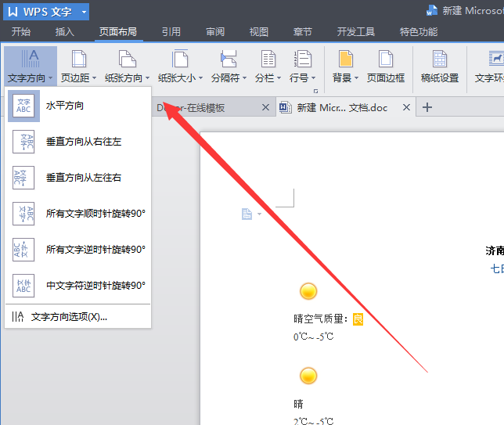The height and width of the screenshot is (425, 504).
Task: Close the 新建 Micr... 文档.doc tab
Action: tap(406, 107)
